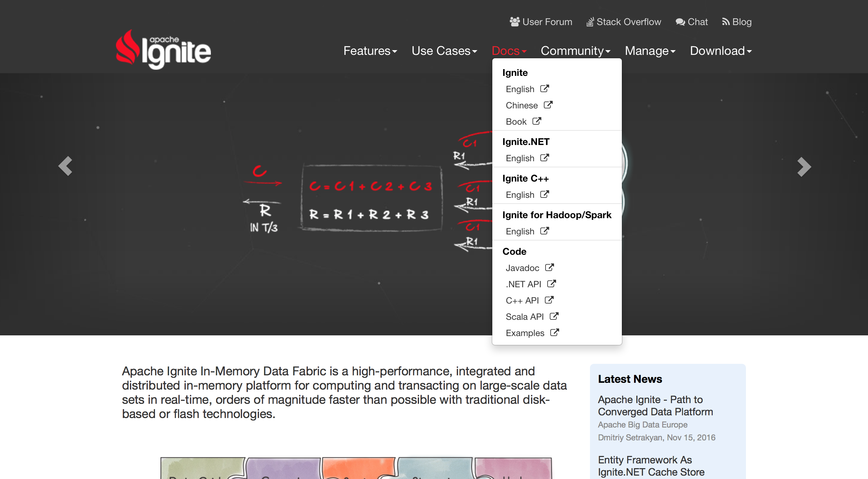Advance to next carousel slide arrow

pyautogui.click(x=804, y=167)
